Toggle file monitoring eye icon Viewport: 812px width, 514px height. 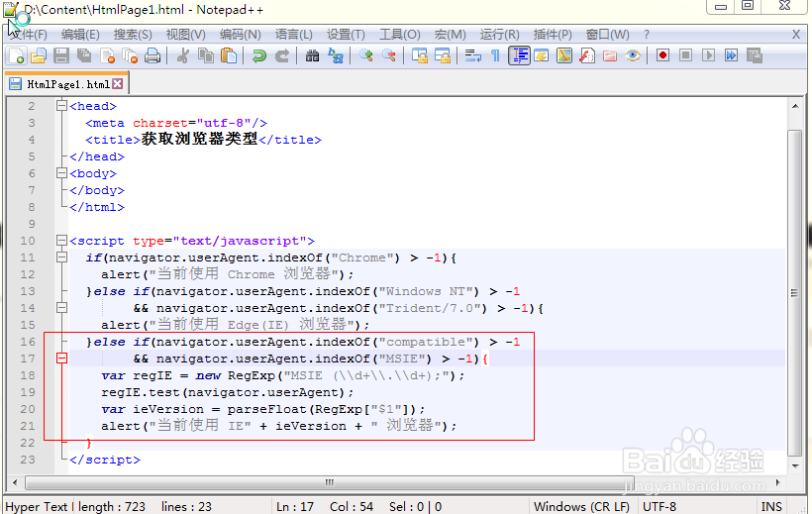(633, 55)
